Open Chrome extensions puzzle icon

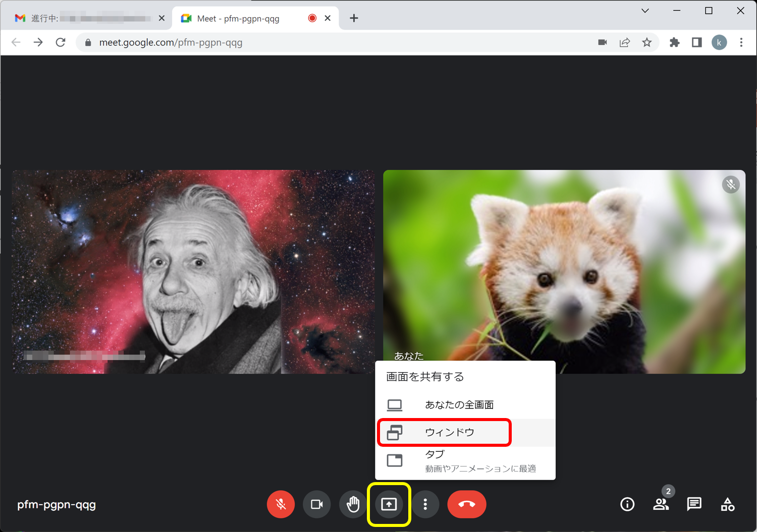[x=674, y=42]
